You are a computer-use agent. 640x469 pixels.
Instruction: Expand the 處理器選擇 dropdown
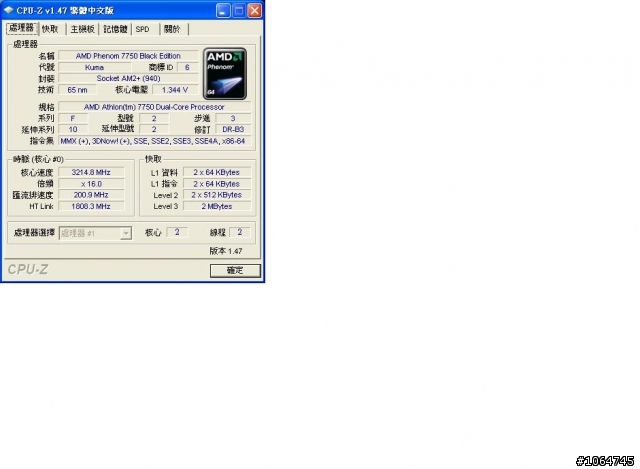(126, 233)
